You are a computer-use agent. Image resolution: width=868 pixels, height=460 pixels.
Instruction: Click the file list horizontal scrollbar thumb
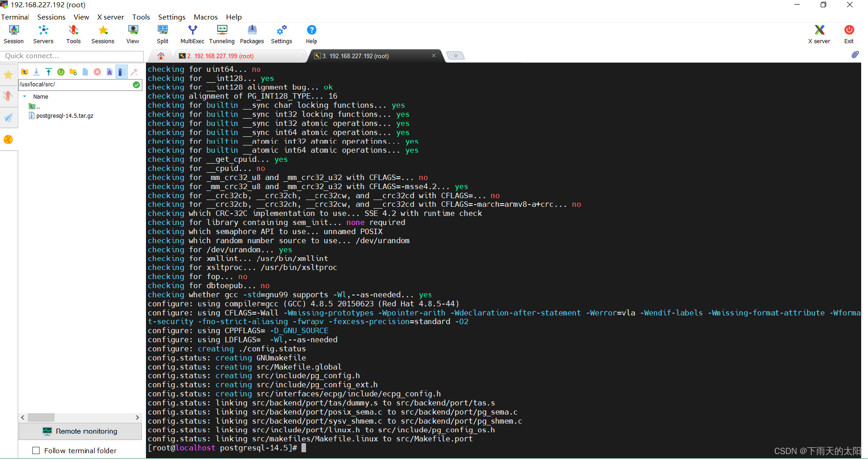click(x=41, y=417)
